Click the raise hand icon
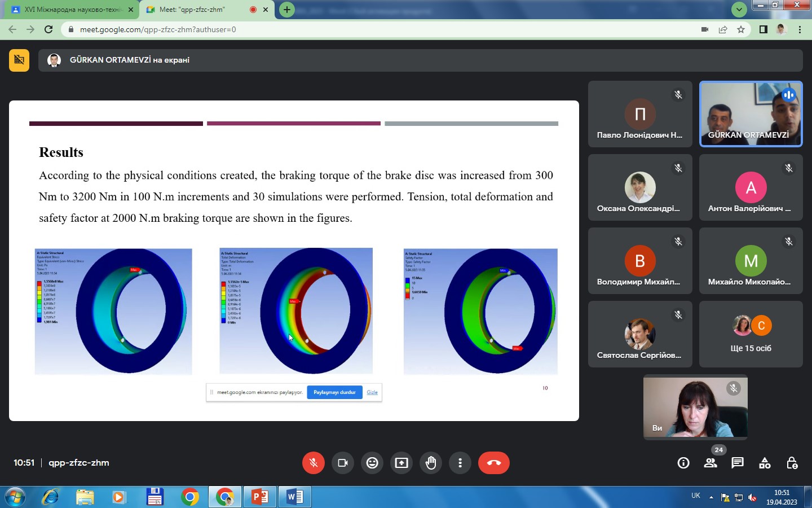The width and height of the screenshot is (812, 508). point(431,463)
